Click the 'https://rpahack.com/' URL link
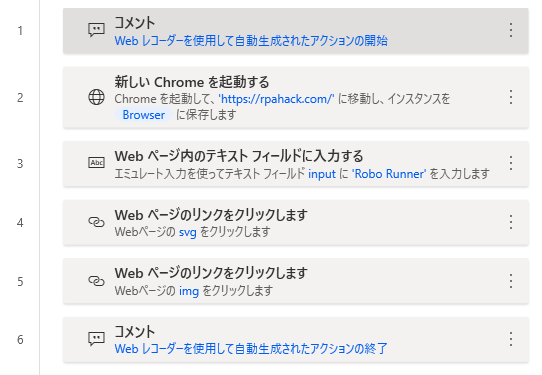542x375 pixels. pos(276,99)
